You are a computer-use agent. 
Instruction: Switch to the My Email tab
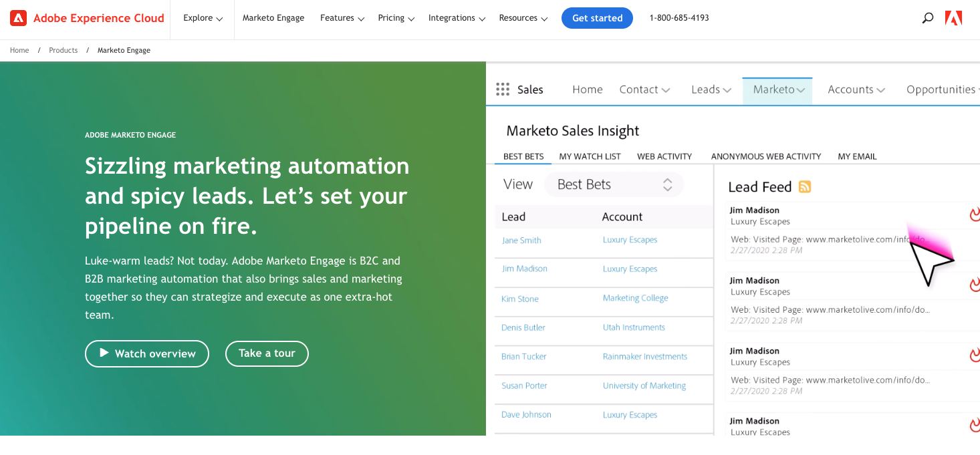[857, 156]
